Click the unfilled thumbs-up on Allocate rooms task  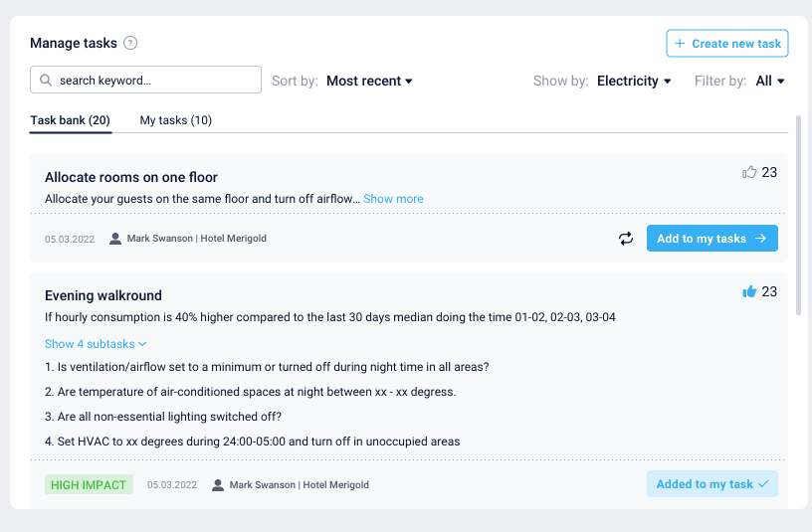click(x=749, y=173)
